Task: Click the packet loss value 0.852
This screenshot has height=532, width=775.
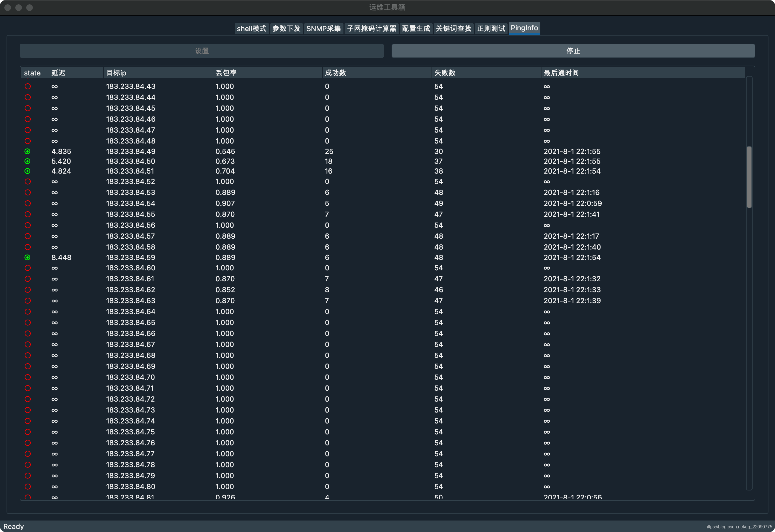Action: tap(225, 290)
